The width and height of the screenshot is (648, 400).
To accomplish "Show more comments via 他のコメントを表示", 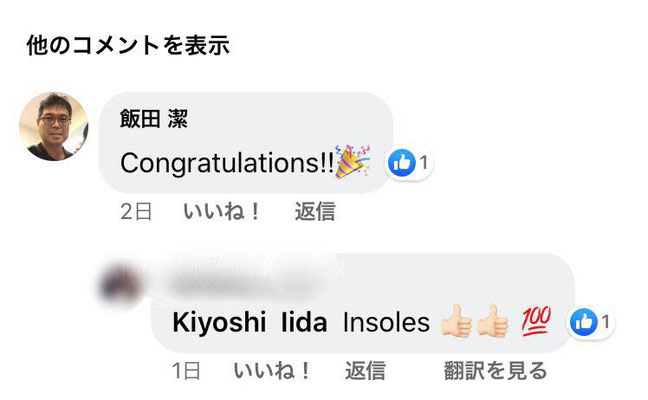I will 128,45.
